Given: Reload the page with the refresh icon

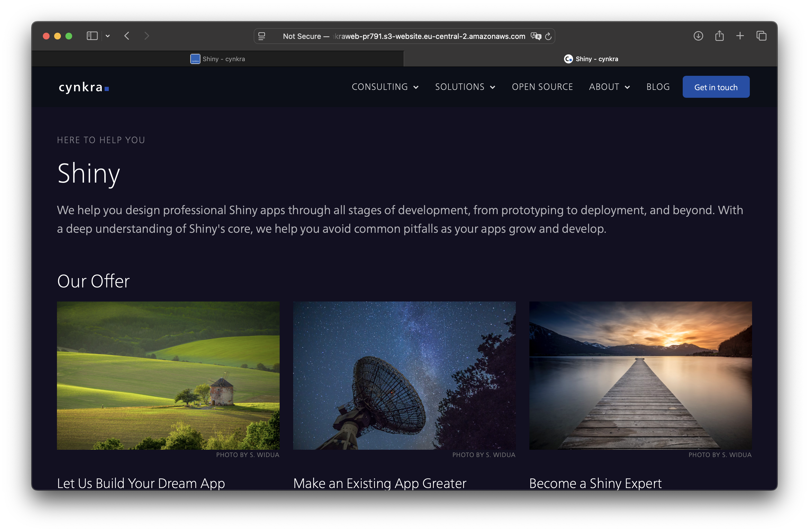Looking at the screenshot, I should tap(548, 36).
